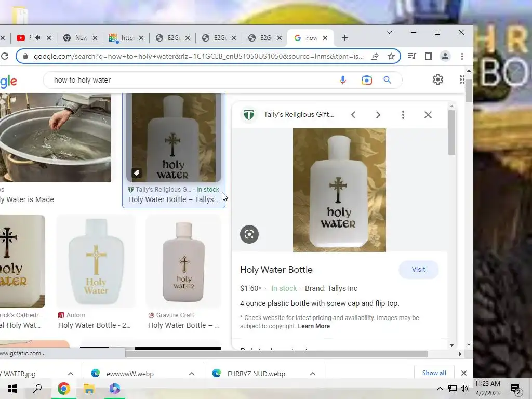Open the ewwwwW.webp downloaded file

click(x=130, y=374)
